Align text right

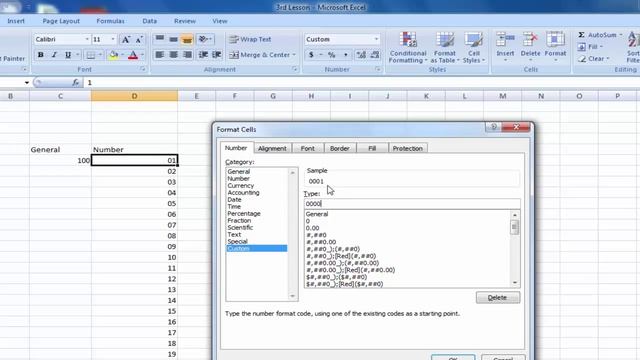pos(187,54)
